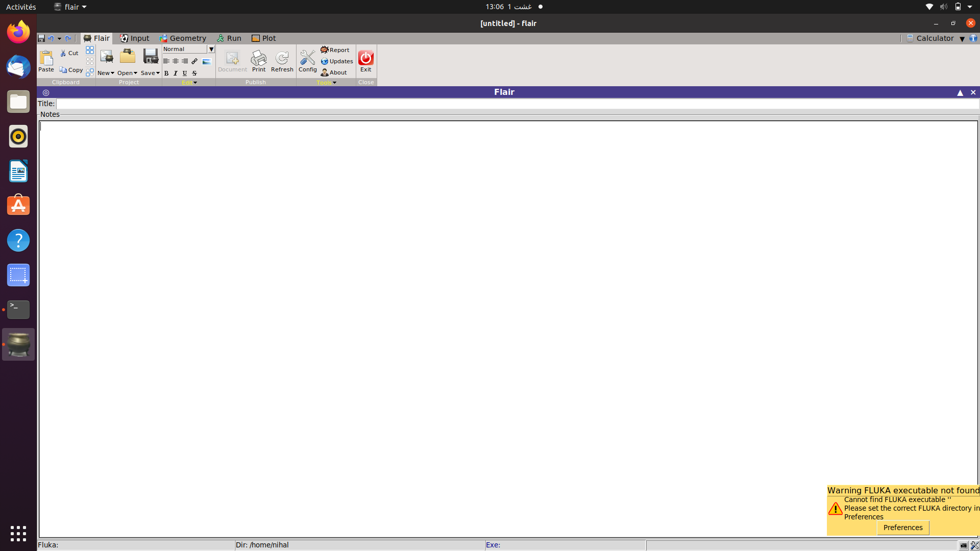Insert a hyperlink with the link icon
The height and width of the screenshot is (551, 980).
[x=194, y=61]
